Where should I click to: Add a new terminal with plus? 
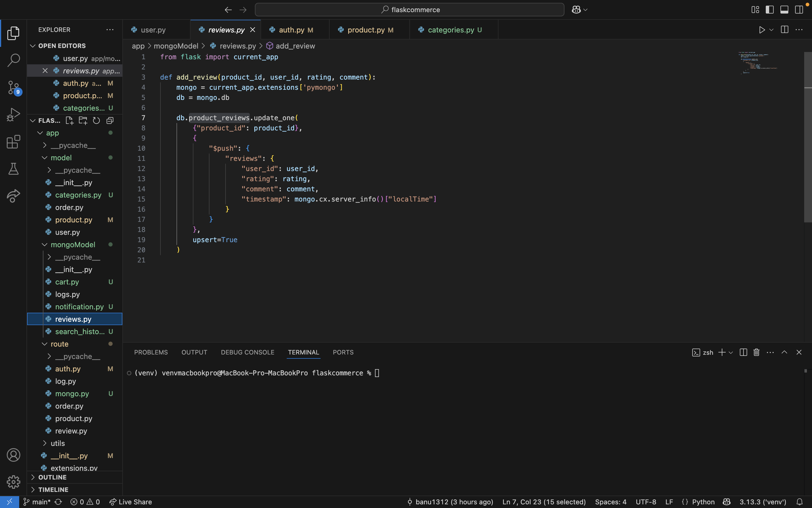coord(722,352)
